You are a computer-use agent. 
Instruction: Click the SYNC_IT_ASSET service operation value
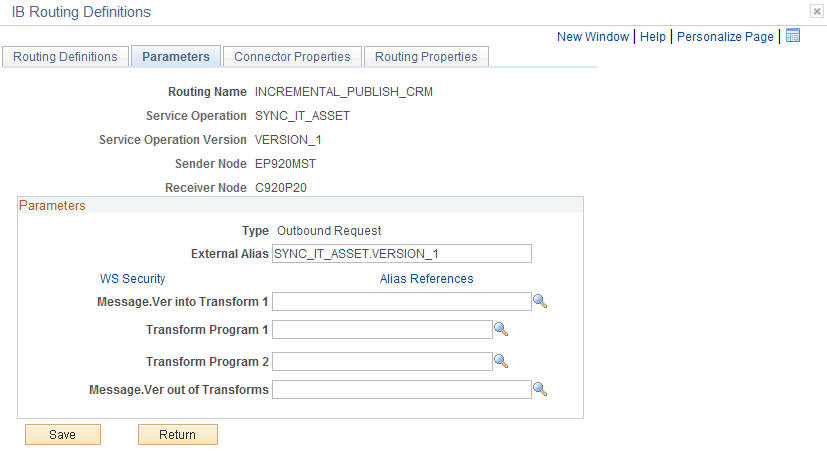click(302, 115)
